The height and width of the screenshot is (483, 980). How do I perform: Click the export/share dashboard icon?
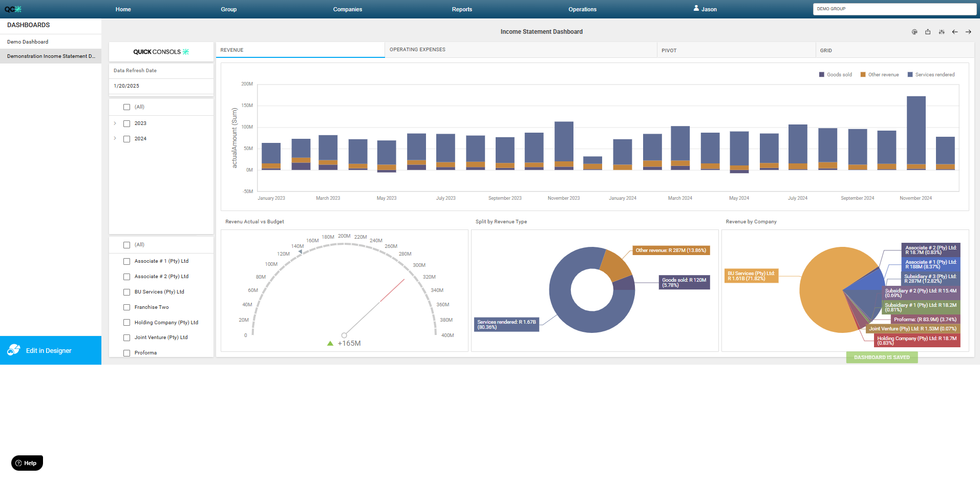928,32
